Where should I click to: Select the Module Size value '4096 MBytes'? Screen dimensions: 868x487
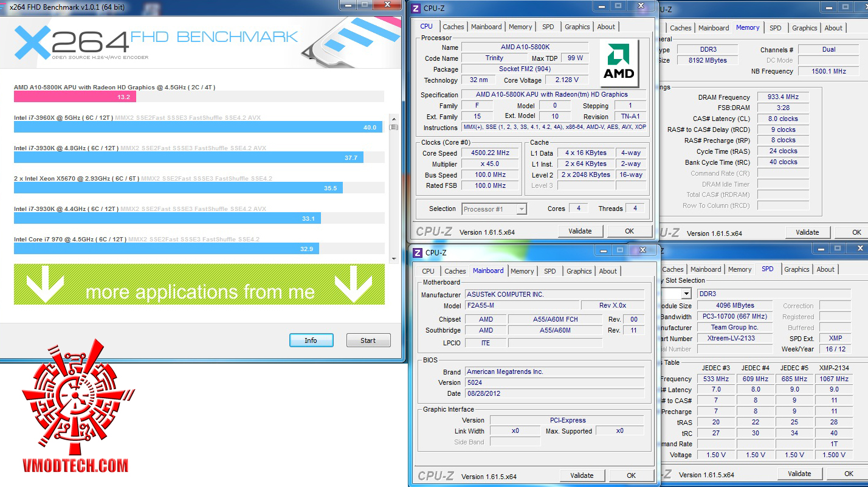[734, 306]
